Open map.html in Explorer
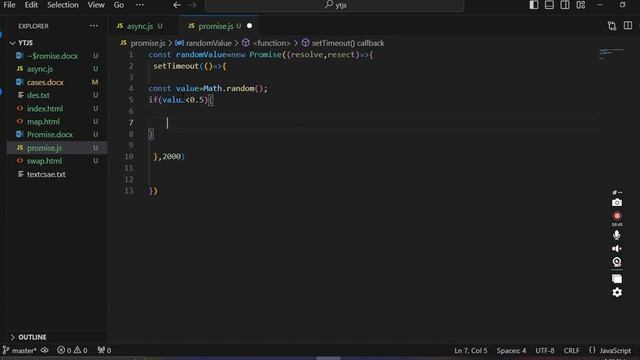Screen dimensions: 640x360 coord(43,122)
